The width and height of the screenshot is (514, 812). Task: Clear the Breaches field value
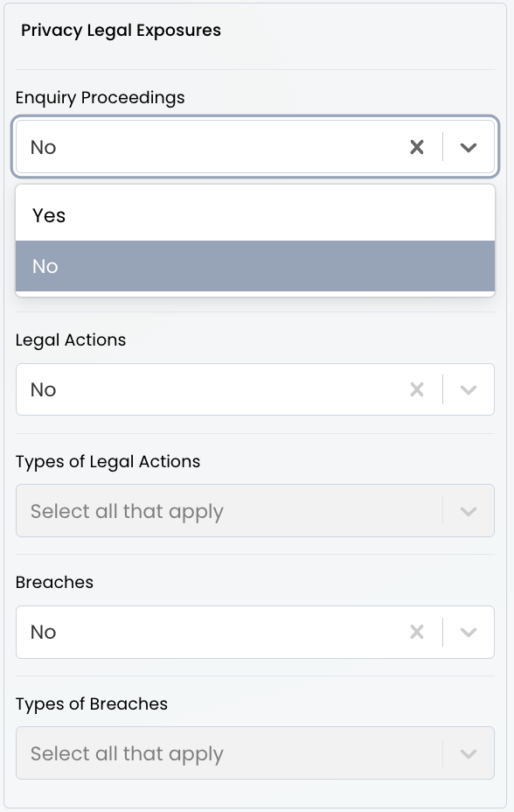coord(417,632)
